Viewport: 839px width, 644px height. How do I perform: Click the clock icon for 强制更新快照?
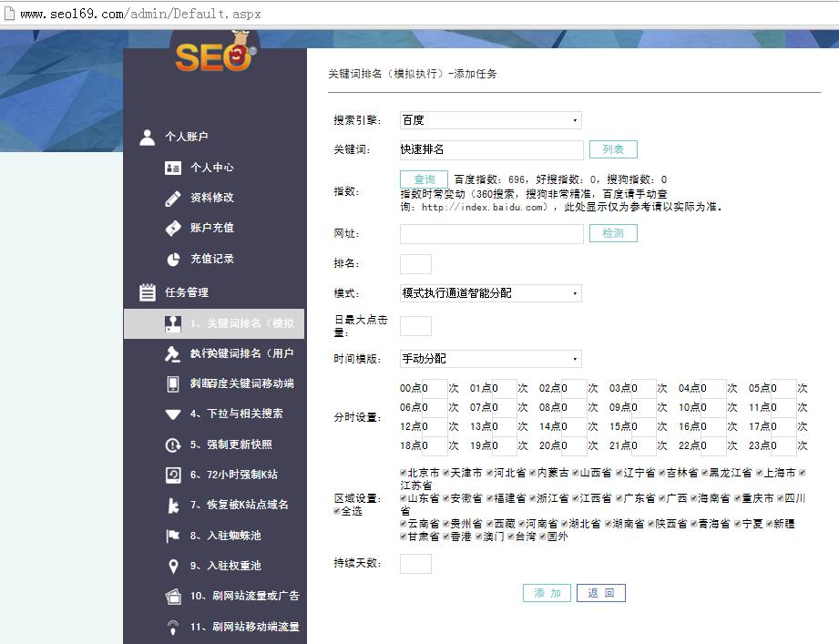(173, 445)
